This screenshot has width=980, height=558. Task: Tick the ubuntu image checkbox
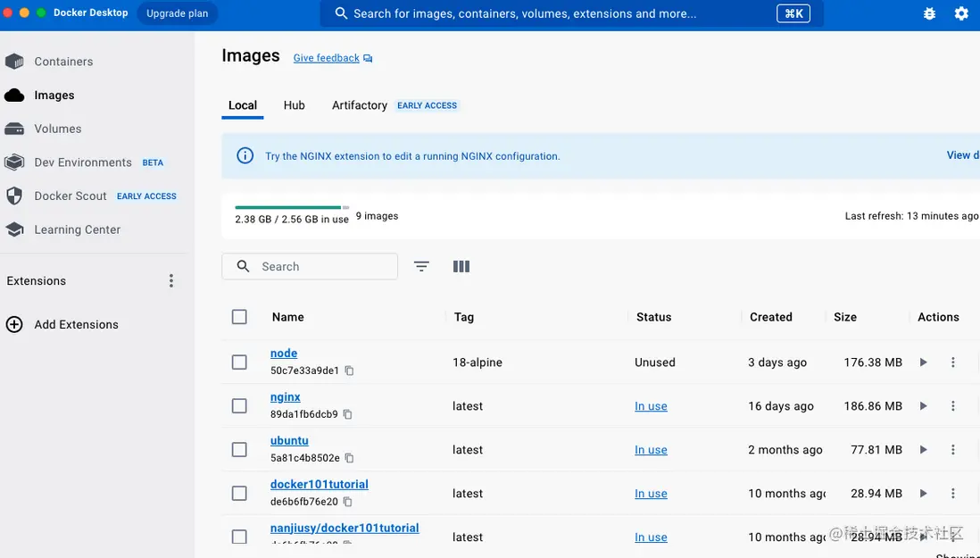coord(239,450)
